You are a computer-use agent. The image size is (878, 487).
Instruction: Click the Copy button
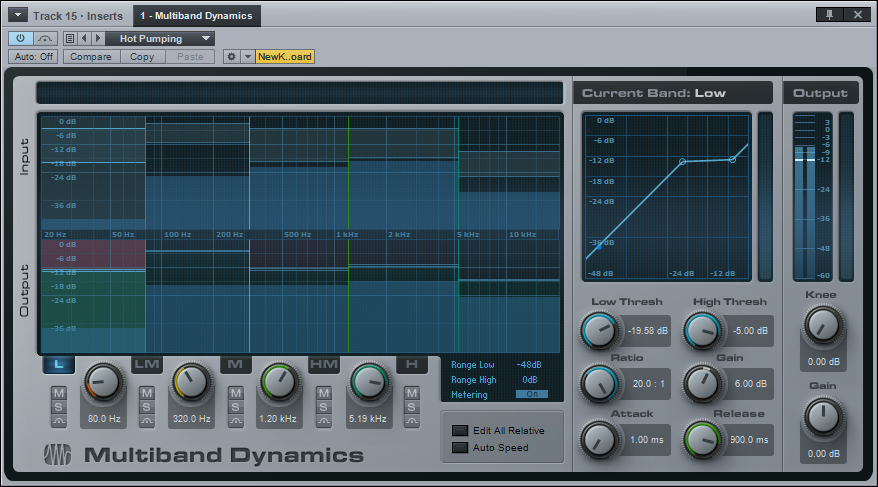coord(142,57)
